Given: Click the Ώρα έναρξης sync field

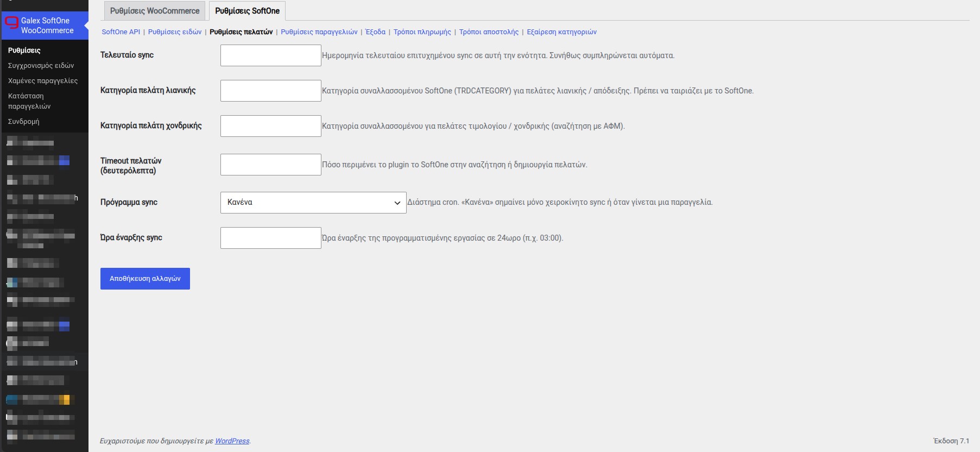Looking at the screenshot, I should (x=271, y=238).
